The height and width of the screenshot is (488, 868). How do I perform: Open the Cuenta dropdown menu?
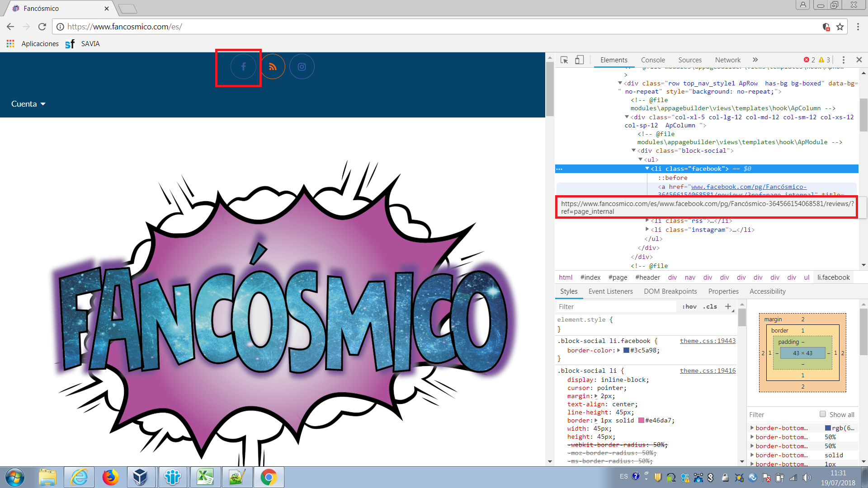[28, 104]
